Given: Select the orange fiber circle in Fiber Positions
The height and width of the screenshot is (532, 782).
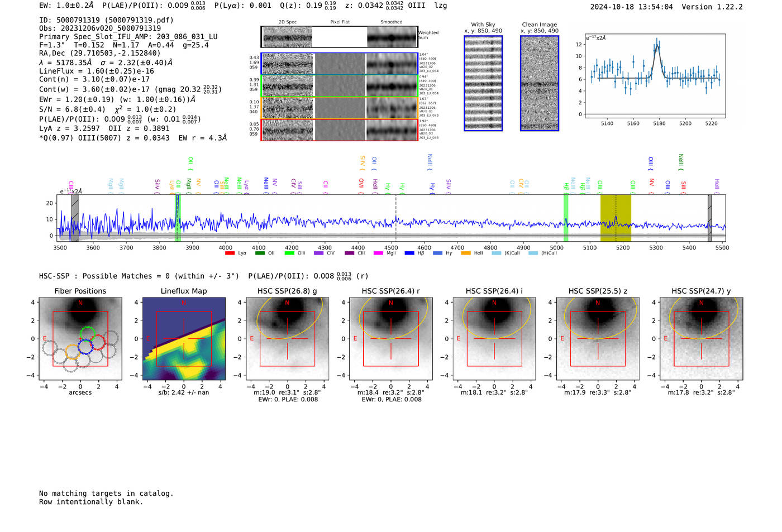Looking at the screenshot, I should pos(73,351).
